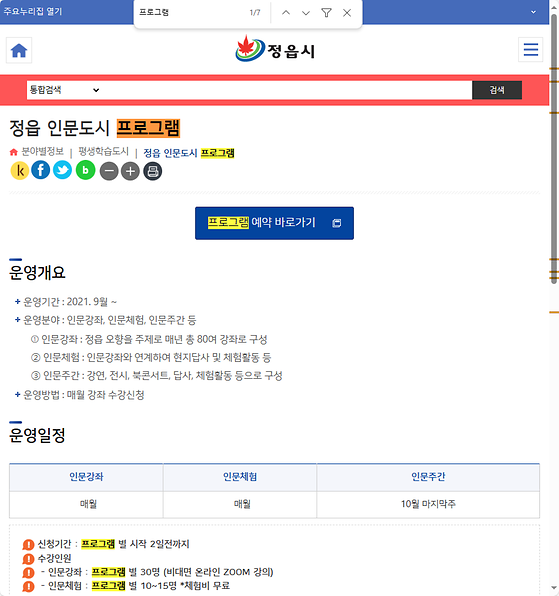Click the 운영방법 : 매월 강좌 수강신청 line
Screen dimensions: 559x596
79,395
